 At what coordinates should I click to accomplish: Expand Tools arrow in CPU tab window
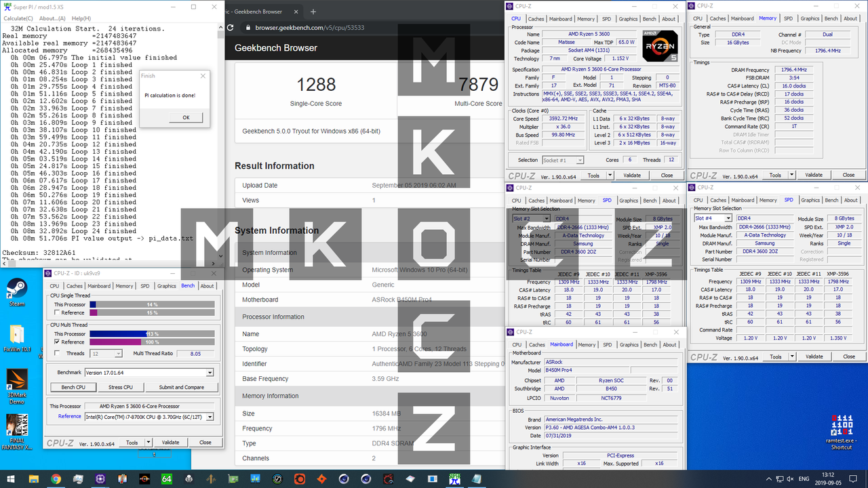(608, 175)
